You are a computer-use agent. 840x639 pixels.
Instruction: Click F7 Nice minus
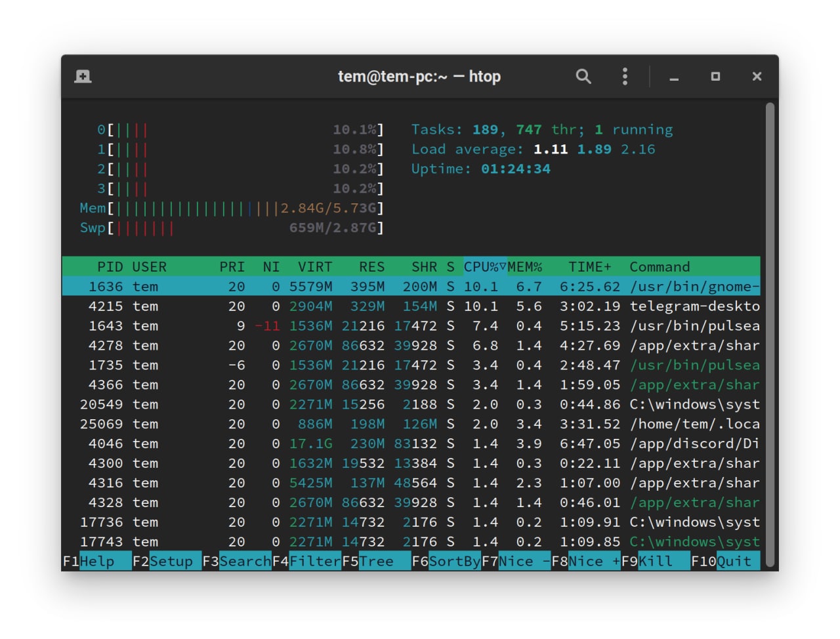[516, 562]
